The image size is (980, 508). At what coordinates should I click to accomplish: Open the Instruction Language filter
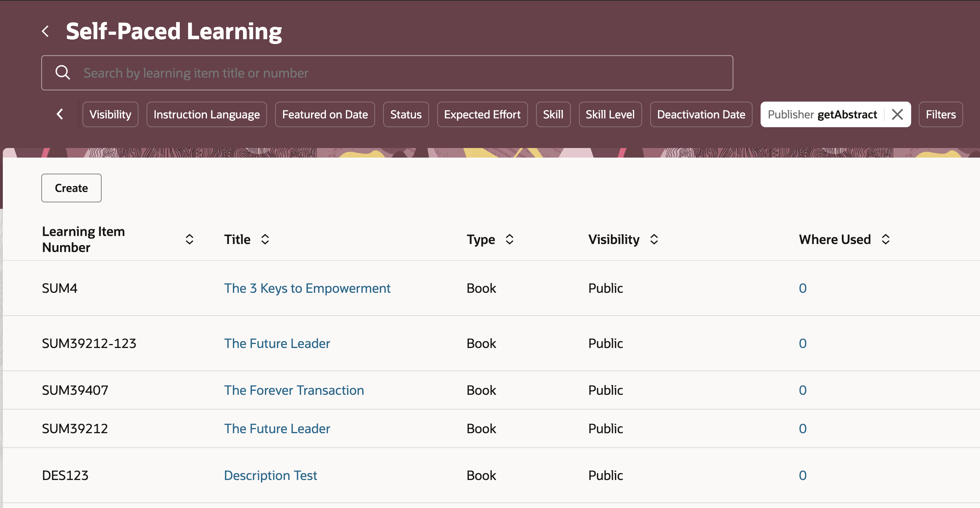click(x=207, y=114)
